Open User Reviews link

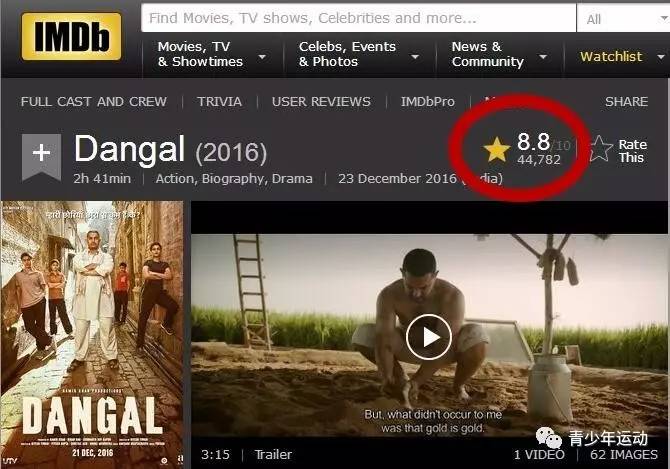[321, 102]
